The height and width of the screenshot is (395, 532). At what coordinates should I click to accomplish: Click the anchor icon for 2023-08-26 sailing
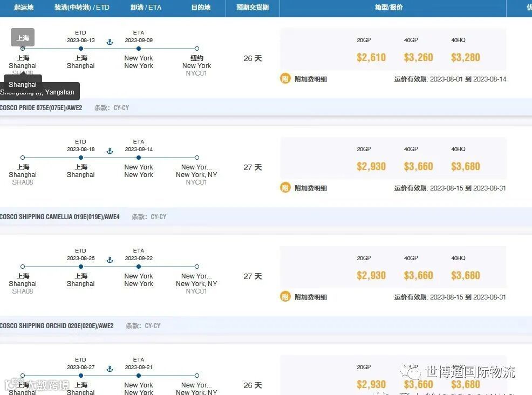click(110, 260)
